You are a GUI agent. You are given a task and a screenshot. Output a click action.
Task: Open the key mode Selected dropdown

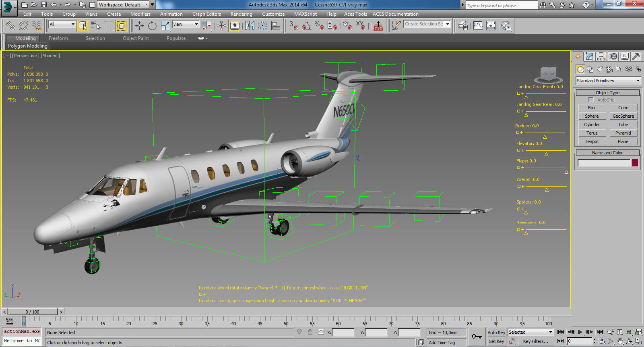coord(530,332)
